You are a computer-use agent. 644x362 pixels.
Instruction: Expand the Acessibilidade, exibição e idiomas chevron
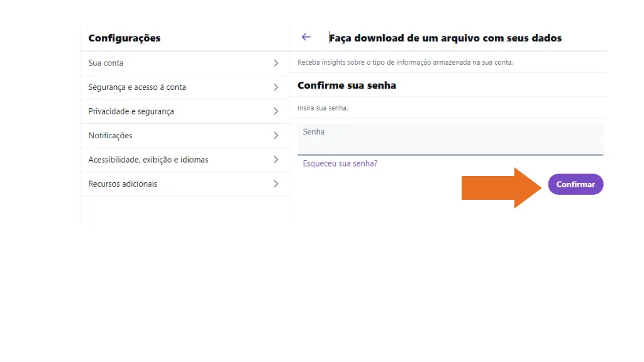pos(277,160)
